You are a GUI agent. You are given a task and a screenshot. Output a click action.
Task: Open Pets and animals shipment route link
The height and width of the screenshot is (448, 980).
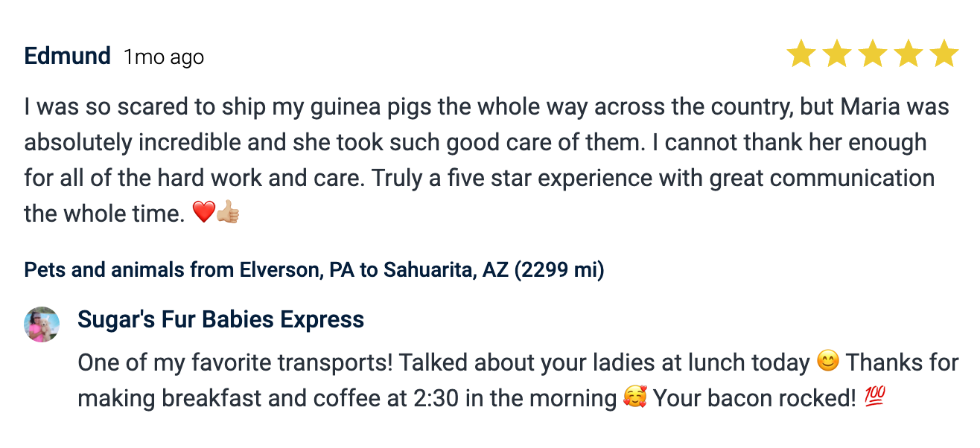coord(314,269)
